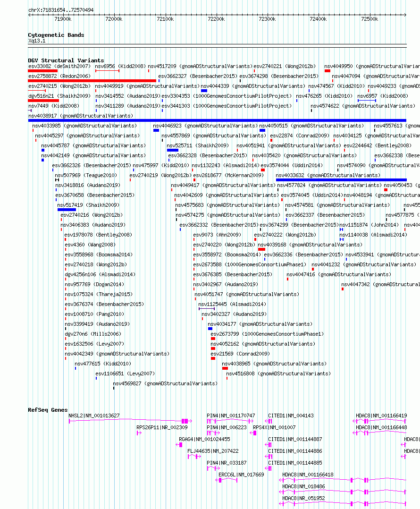The image size is (420, 509).
Task: Open the esv2740215 (Wong2012b) variant
Action: [x=59, y=86]
